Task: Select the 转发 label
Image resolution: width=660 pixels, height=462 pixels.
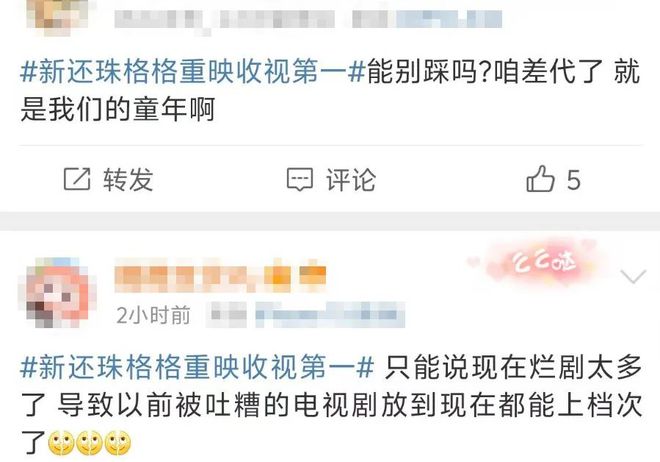Action: click(x=128, y=180)
